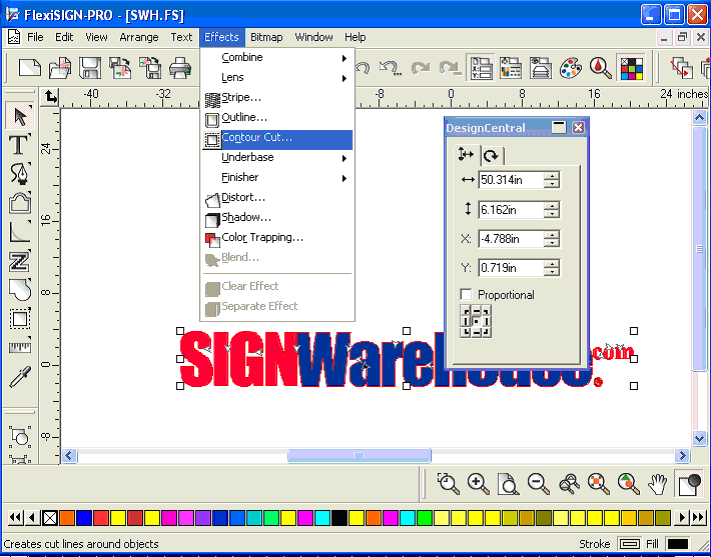
Task: Click the Print icon
Action: coord(180,68)
